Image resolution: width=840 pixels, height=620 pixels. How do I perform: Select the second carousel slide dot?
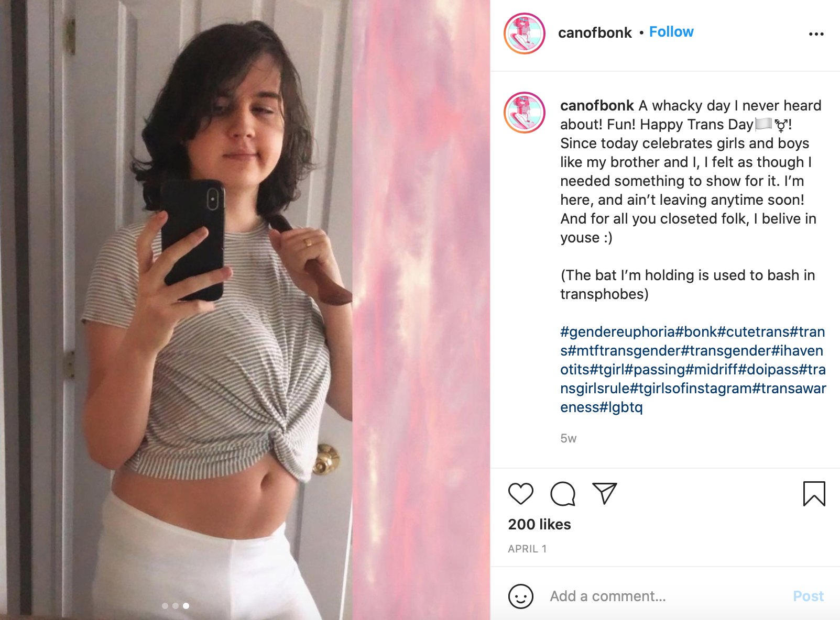pos(176,606)
